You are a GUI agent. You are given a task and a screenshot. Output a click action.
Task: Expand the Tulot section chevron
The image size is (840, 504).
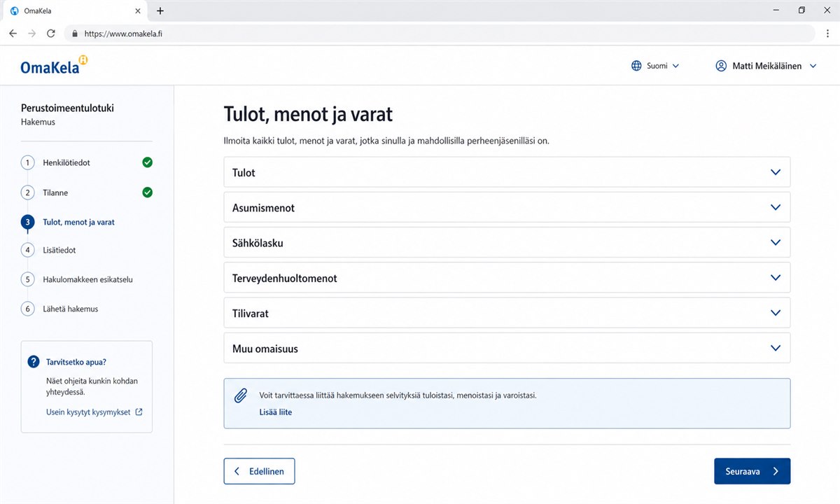tap(775, 172)
